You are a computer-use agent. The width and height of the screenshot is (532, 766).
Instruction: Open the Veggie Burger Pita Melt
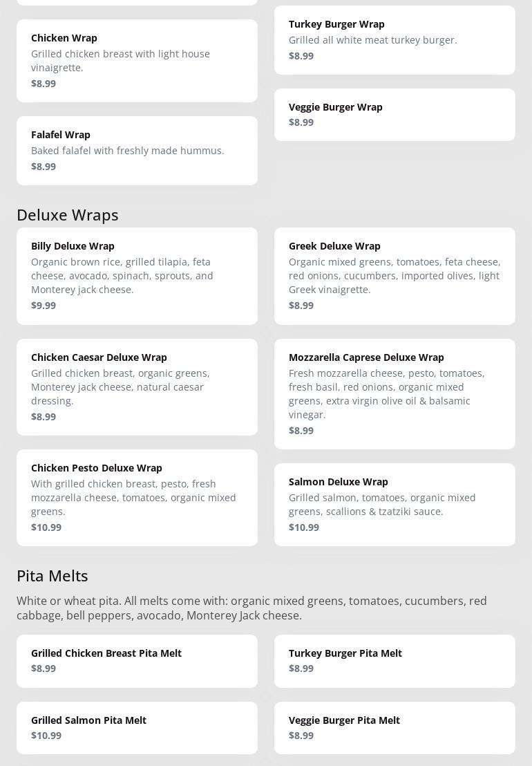pyautogui.click(x=395, y=728)
